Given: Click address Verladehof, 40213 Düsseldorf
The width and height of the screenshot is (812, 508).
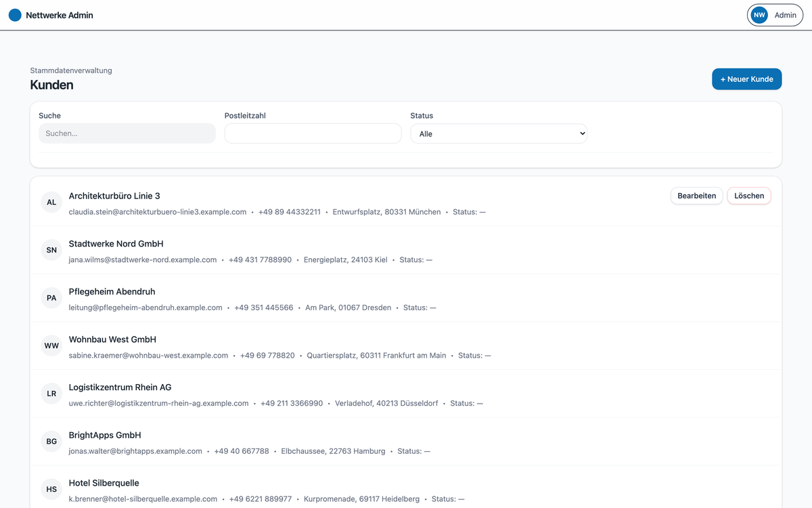Looking at the screenshot, I should click(x=386, y=404).
